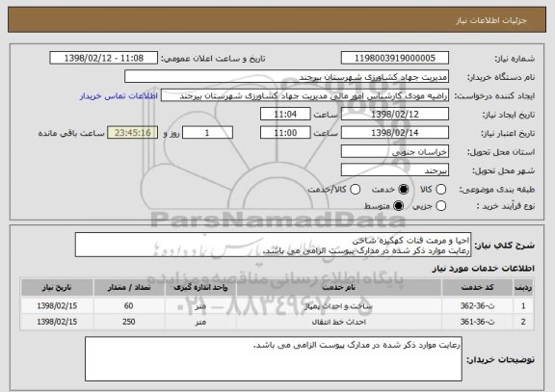
Task: Click the نام خدمت column header
Action: tap(339, 287)
